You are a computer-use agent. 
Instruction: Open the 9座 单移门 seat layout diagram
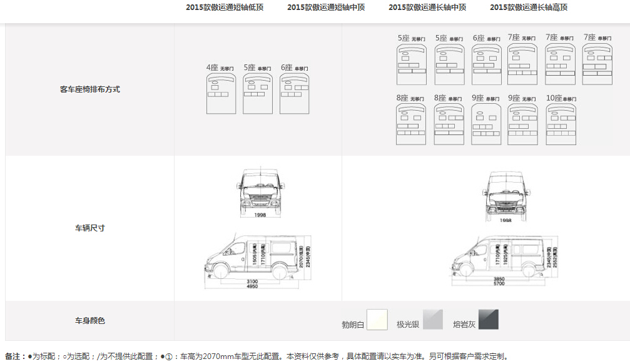click(486, 124)
